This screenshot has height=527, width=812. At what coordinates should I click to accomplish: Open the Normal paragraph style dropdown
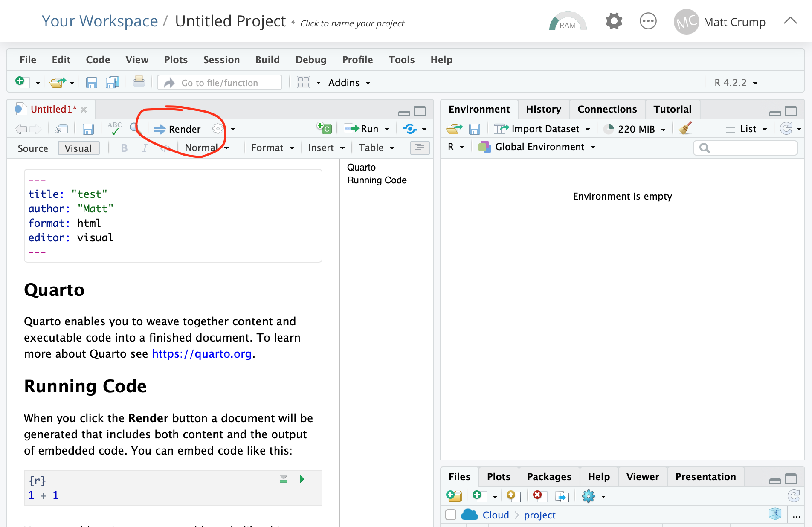(206, 148)
